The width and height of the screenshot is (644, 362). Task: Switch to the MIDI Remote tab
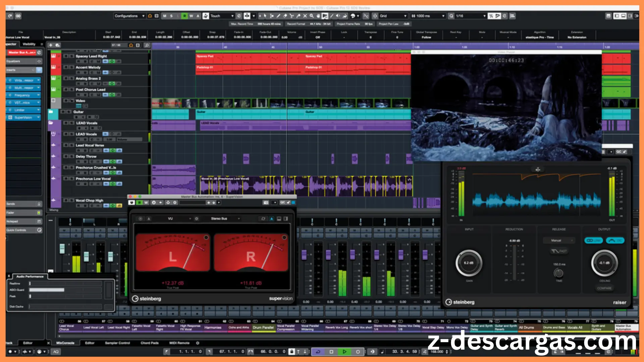pyautogui.click(x=179, y=343)
